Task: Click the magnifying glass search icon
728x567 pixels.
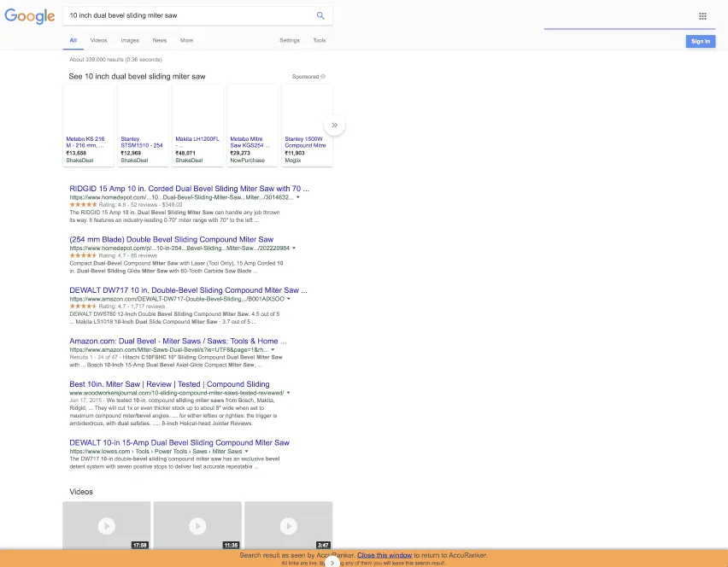Action: click(x=320, y=15)
